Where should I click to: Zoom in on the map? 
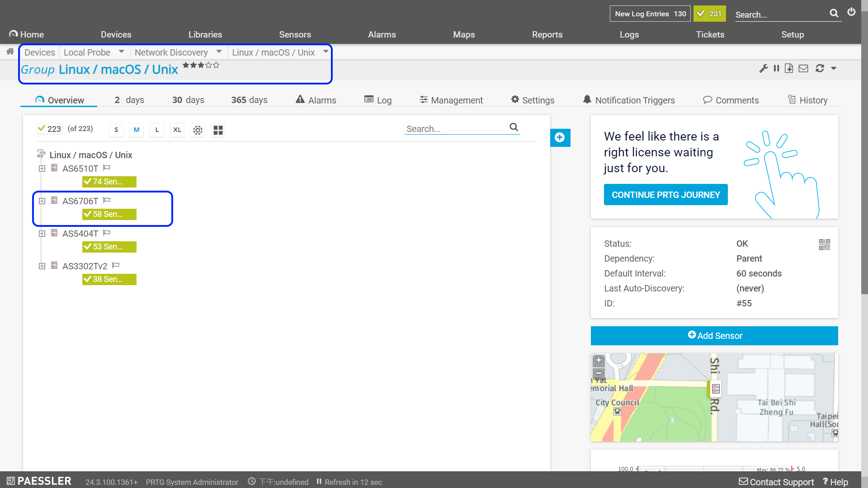coord(599,361)
